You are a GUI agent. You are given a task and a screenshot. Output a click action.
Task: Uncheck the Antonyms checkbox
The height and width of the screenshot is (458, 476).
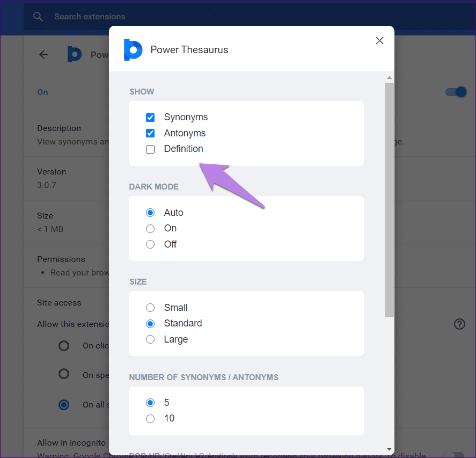coord(150,133)
